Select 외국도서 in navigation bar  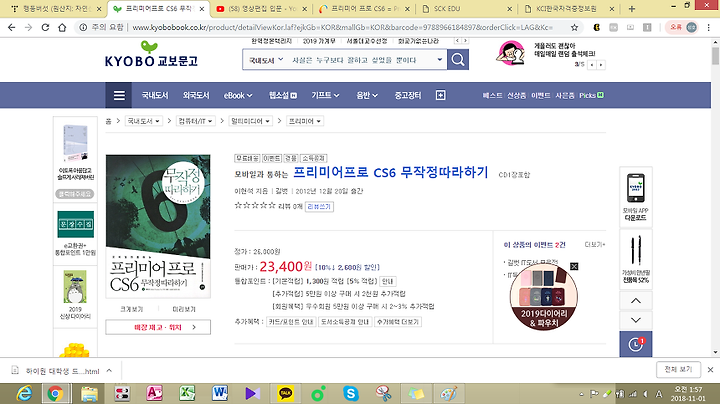[x=196, y=95]
